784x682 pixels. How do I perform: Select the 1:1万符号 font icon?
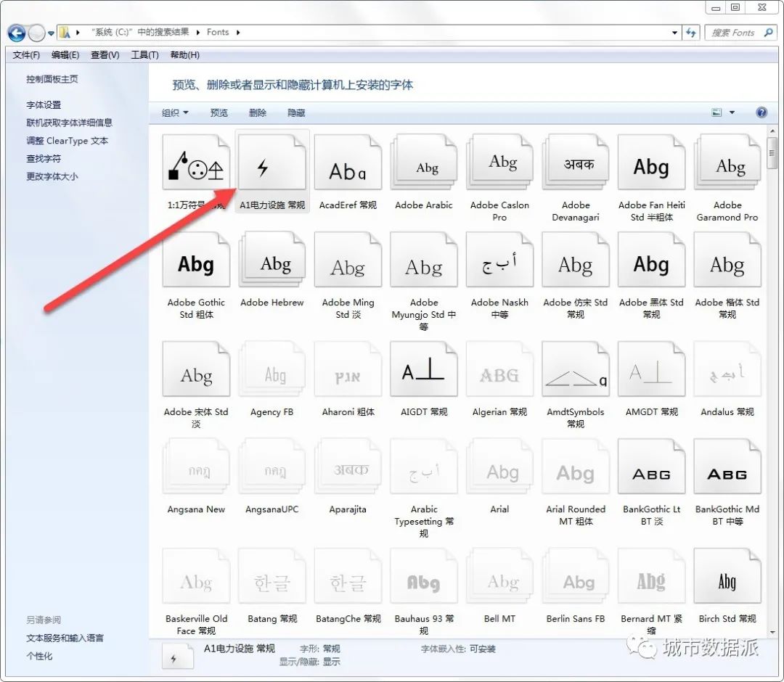[196, 162]
